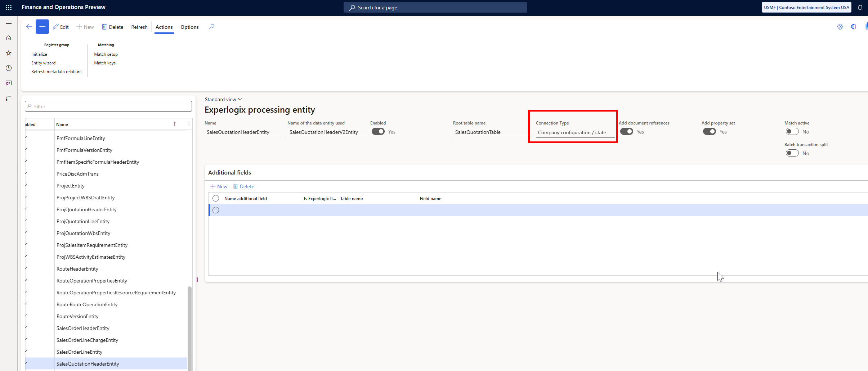Open Name column options menu

(x=189, y=124)
